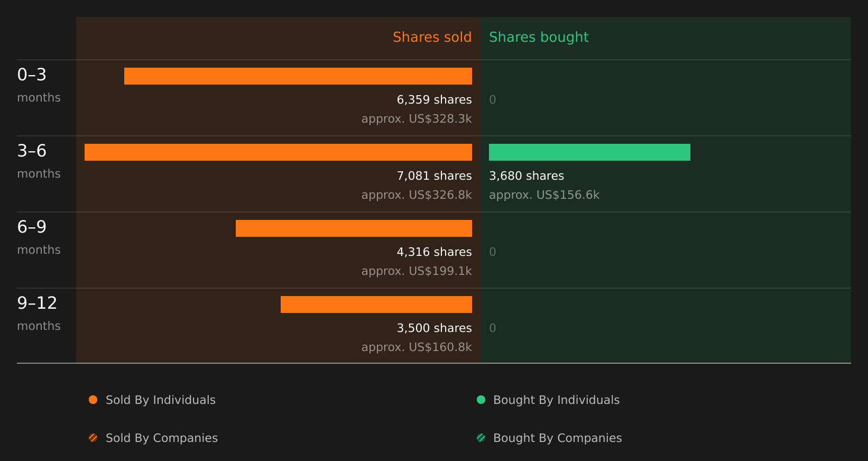
Task: Click the 3–6 months row label
Action: pyautogui.click(x=39, y=161)
